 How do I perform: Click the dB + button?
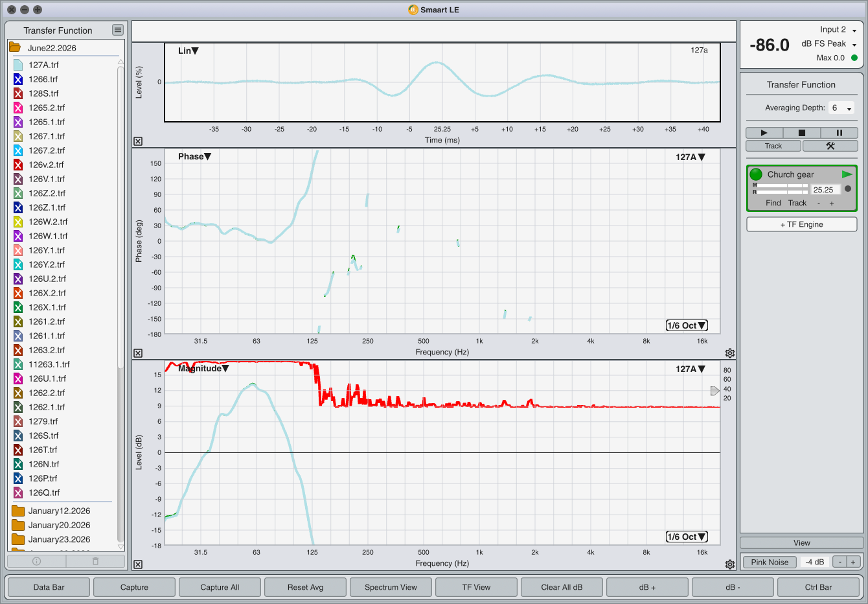[x=647, y=587]
